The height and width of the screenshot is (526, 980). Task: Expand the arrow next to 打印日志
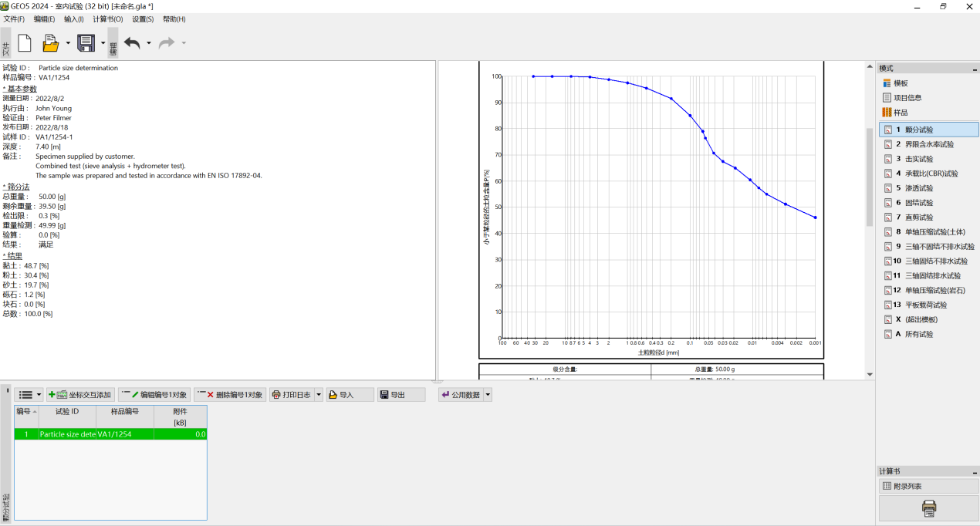tap(319, 395)
